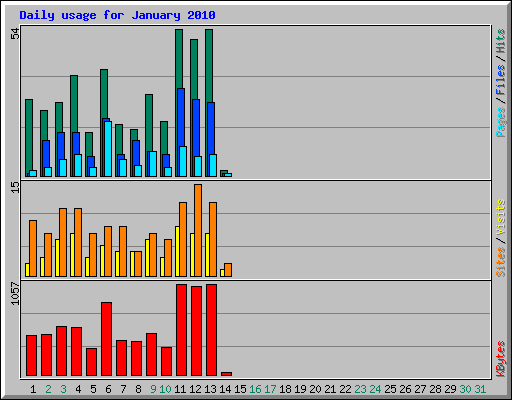Click day label '8' on the axis
Viewport: 512px width, 400px height.
point(138,389)
